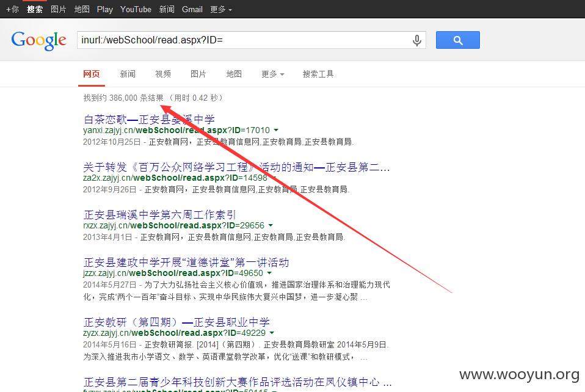Viewport: 585px width, 392px height.
Task: Open 新闻 in the top black bar
Action: coord(167,9)
